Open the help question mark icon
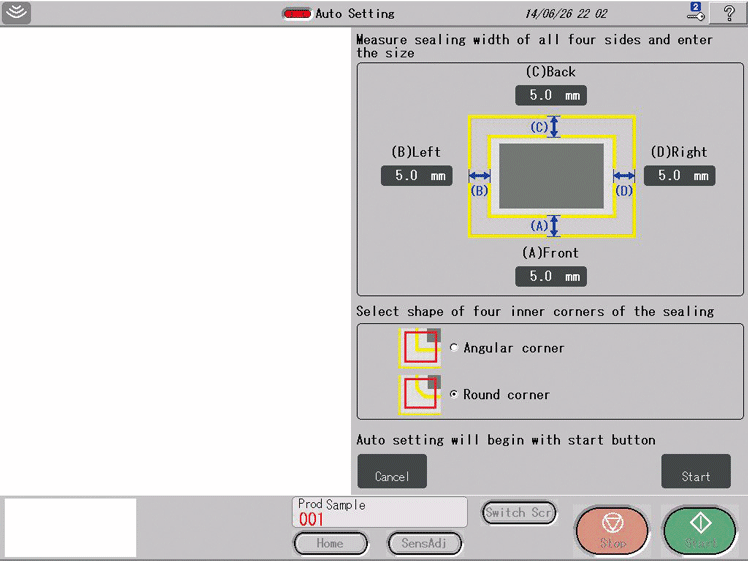The height and width of the screenshot is (561, 748). (728, 12)
